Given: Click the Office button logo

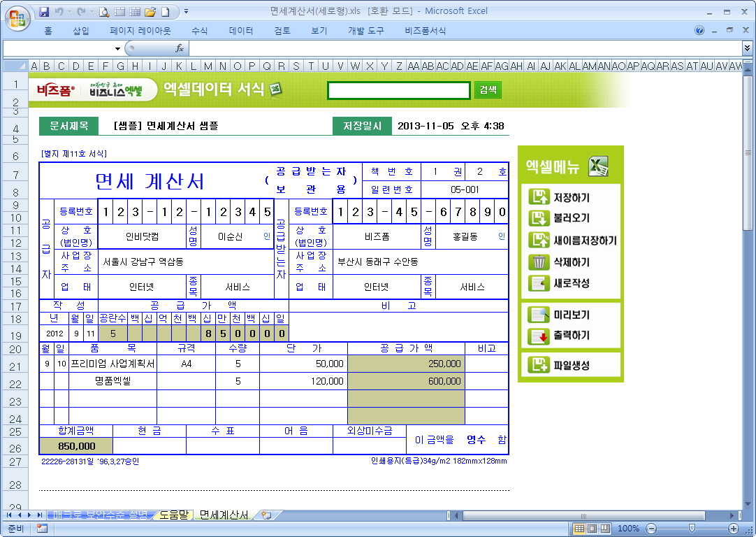Looking at the screenshot, I should [x=17, y=15].
